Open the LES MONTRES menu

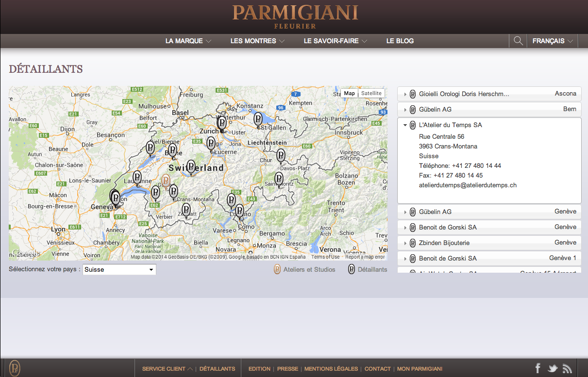(257, 41)
